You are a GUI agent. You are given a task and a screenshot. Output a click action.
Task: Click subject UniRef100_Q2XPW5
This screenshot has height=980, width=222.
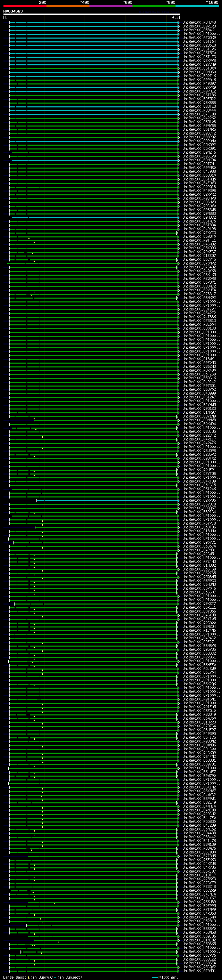[199, 501]
